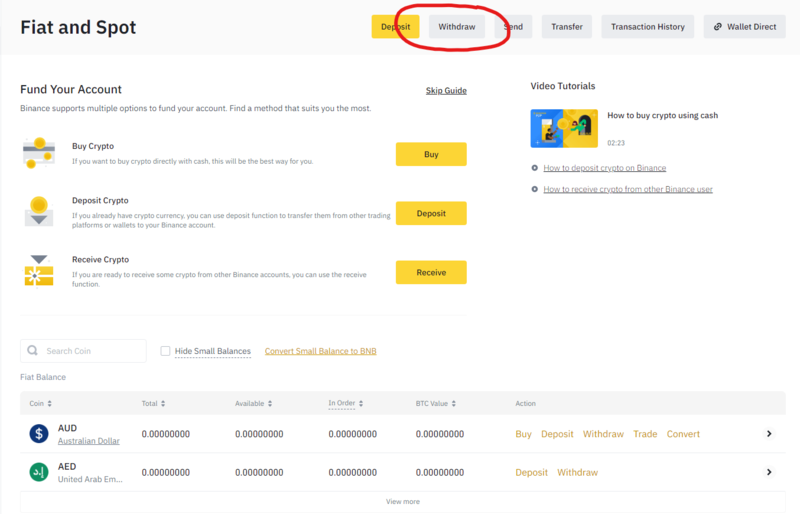The height and width of the screenshot is (514, 800).
Task: Sort by In Order column arrows
Action: click(361, 403)
